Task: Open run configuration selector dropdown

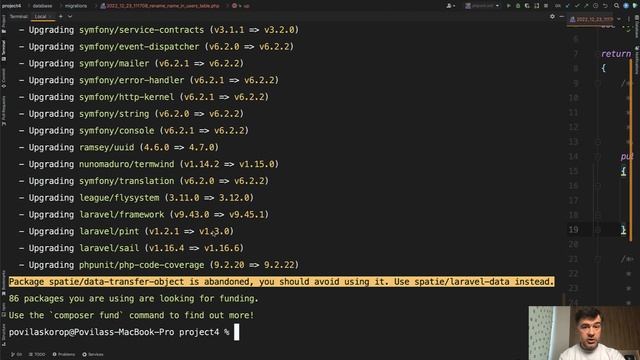Action: pyautogui.click(x=482, y=6)
